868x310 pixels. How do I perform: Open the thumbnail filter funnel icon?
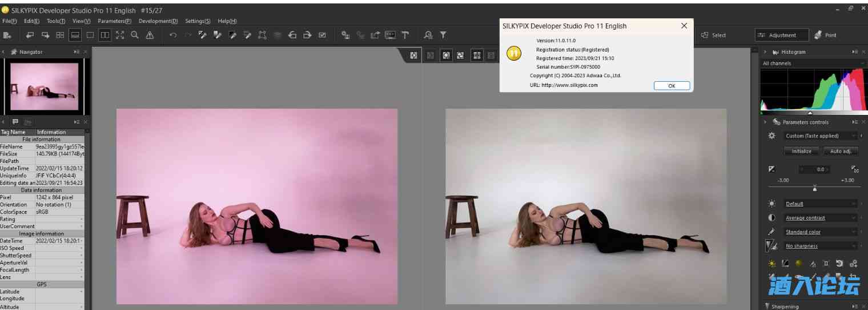click(443, 35)
